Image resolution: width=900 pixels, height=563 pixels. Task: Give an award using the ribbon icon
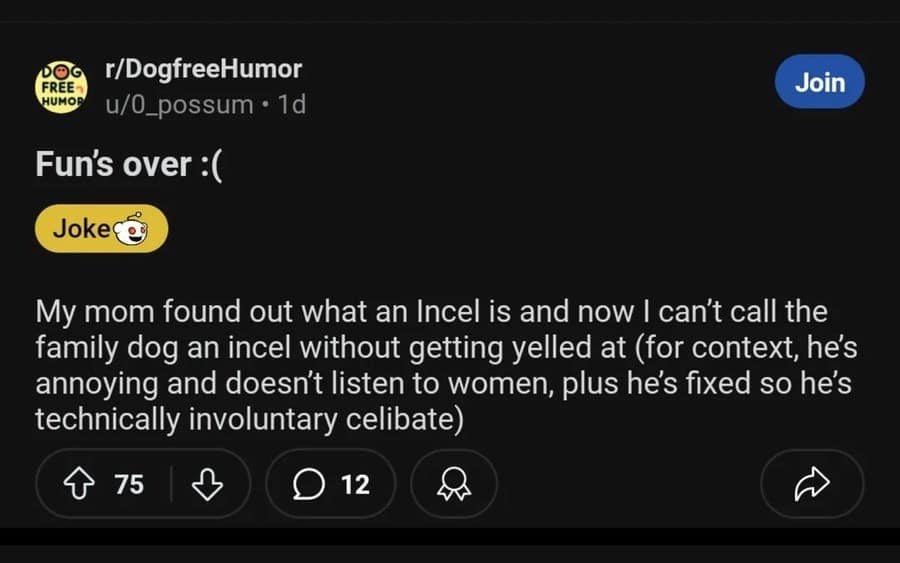[453, 485]
